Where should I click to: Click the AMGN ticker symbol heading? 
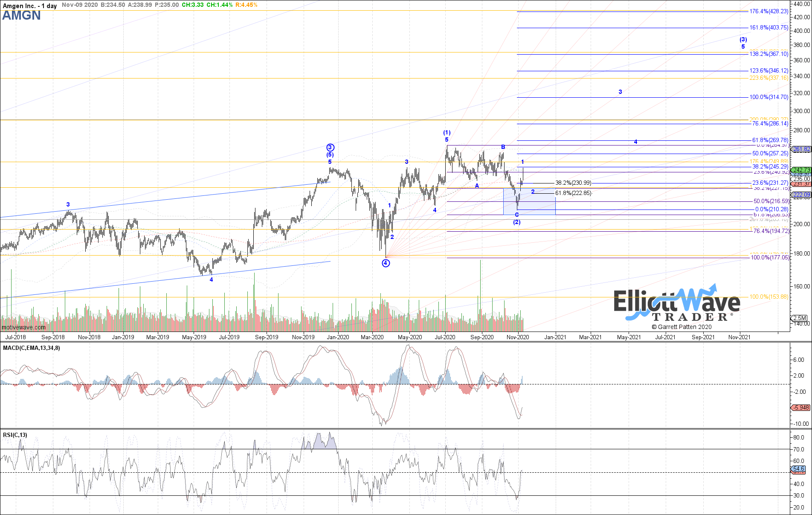[x=22, y=15]
